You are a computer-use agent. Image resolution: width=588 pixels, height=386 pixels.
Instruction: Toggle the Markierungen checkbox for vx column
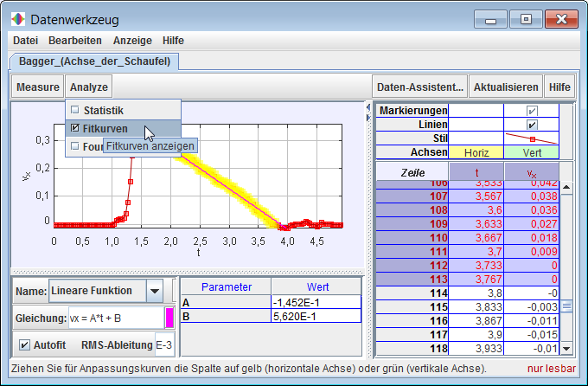point(532,111)
